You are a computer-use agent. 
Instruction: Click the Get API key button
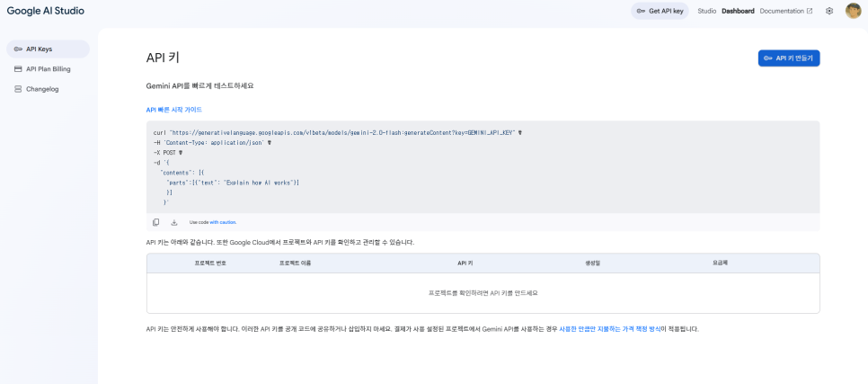pyautogui.click(x=660, y=11)
